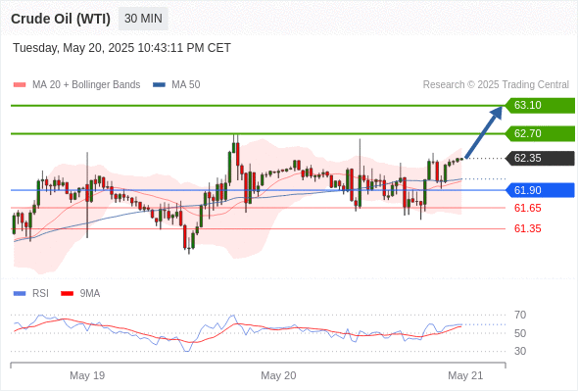Click the Research © 2025 Trading Central text
The height and width of the screenshot is (392, 578).
(496, 85)
